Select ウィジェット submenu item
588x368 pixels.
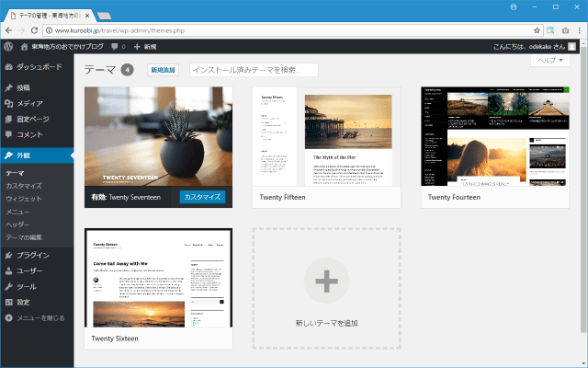(24, 199)
